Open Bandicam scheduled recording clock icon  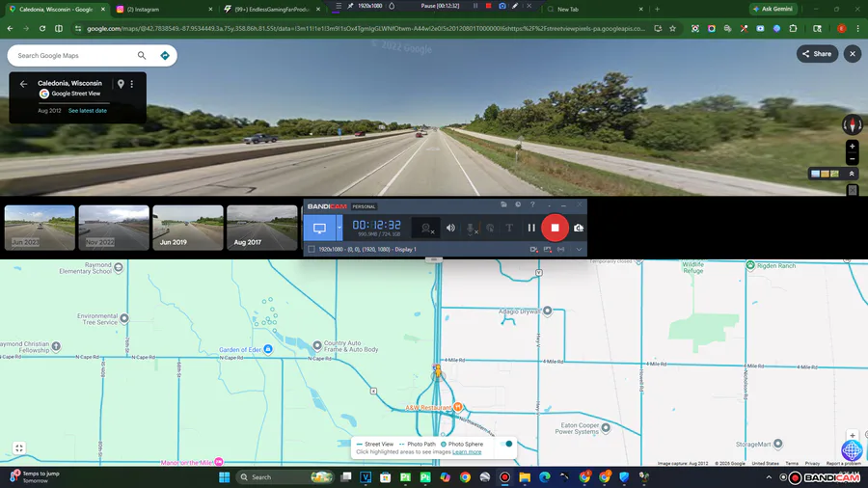pyautogui.click(x=518, y=204)
